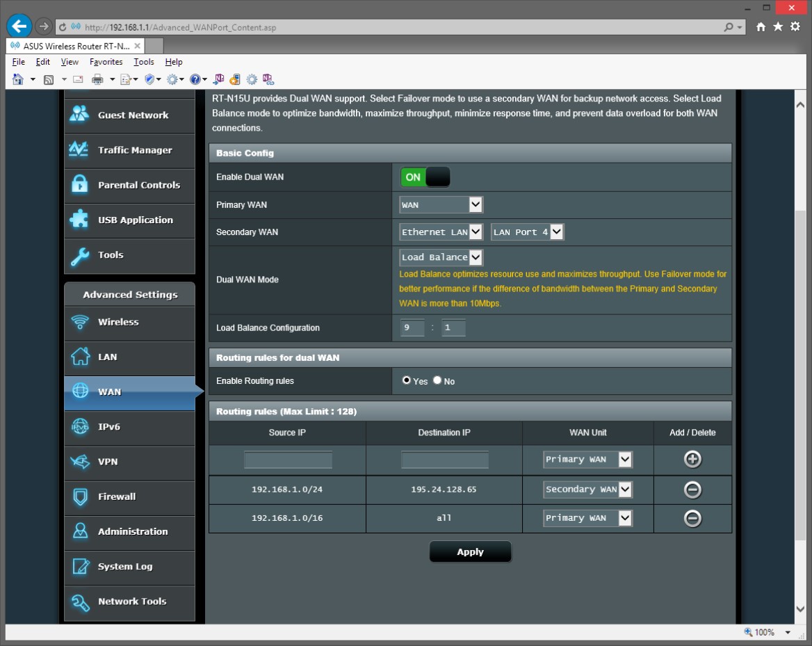812x646 pixels.
Task: Delete the 195.24.128.65 routing rule
Action: click(x=692, y=490)
